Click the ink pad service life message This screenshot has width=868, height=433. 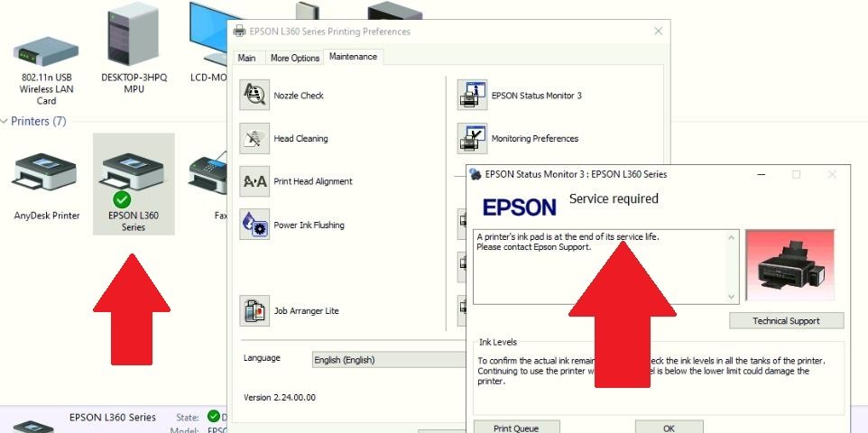(x=568, y=242)
